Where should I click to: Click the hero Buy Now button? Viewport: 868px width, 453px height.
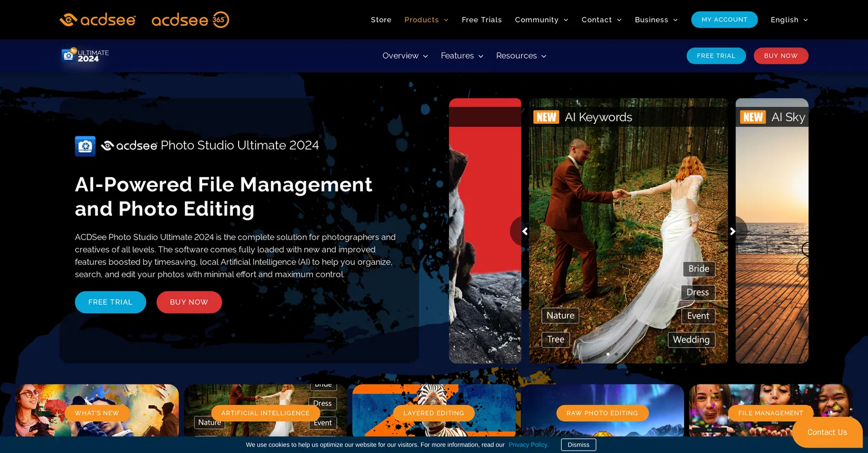[x=189, y=302]
